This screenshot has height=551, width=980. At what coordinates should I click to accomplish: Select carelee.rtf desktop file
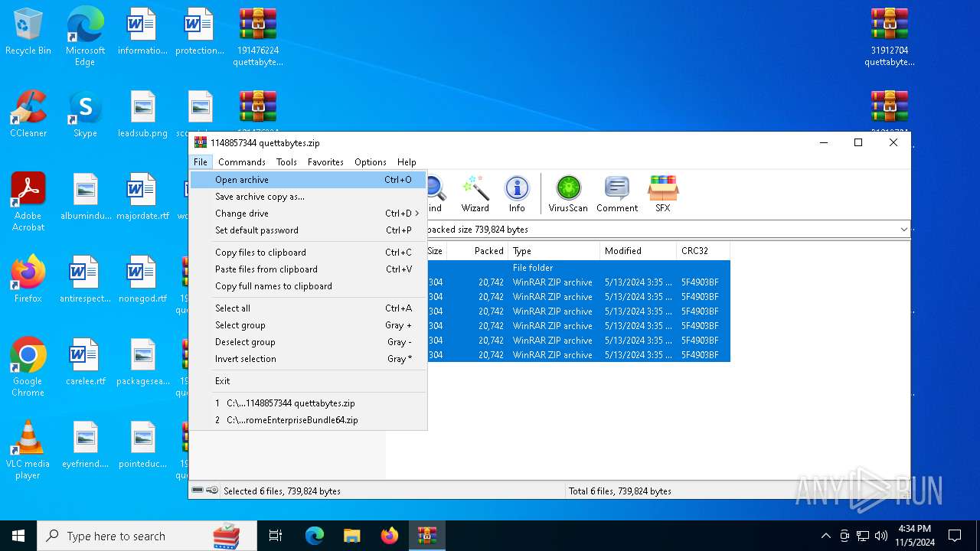pyautogui.click(x=86, y=362)
